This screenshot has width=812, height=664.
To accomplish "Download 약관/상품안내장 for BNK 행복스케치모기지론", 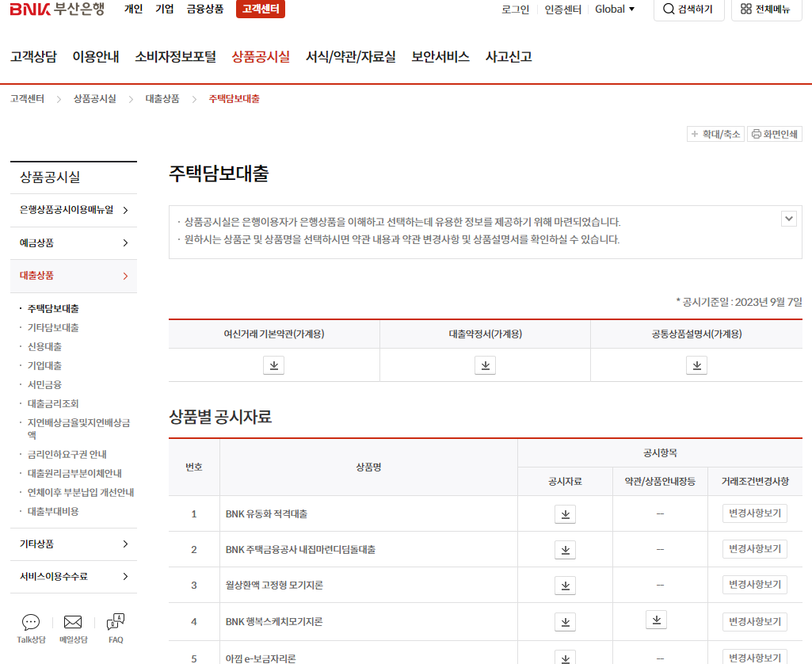I will [656, 620].
